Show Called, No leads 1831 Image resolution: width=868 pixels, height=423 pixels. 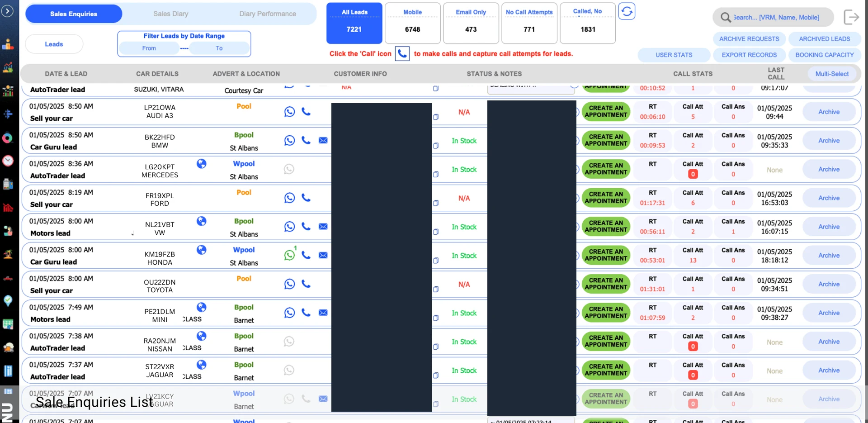click(588, 23)
